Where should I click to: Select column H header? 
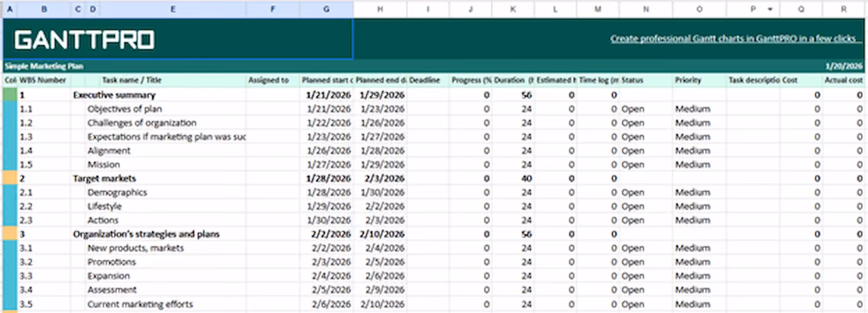click(x=380, y=9)
